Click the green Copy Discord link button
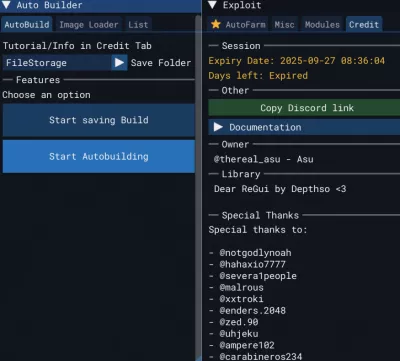Screen dimensions: 400x361 tap(304, 108)
